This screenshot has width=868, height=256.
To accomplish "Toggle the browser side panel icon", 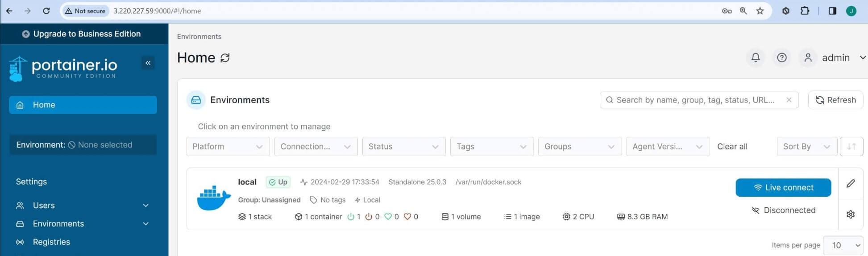I will coord(832,11).
